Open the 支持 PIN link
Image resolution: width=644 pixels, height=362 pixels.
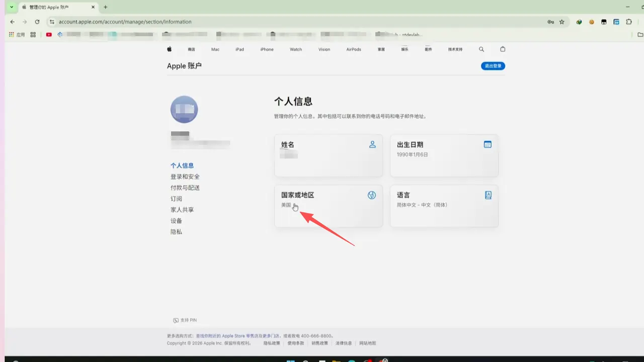coord(185,320)
